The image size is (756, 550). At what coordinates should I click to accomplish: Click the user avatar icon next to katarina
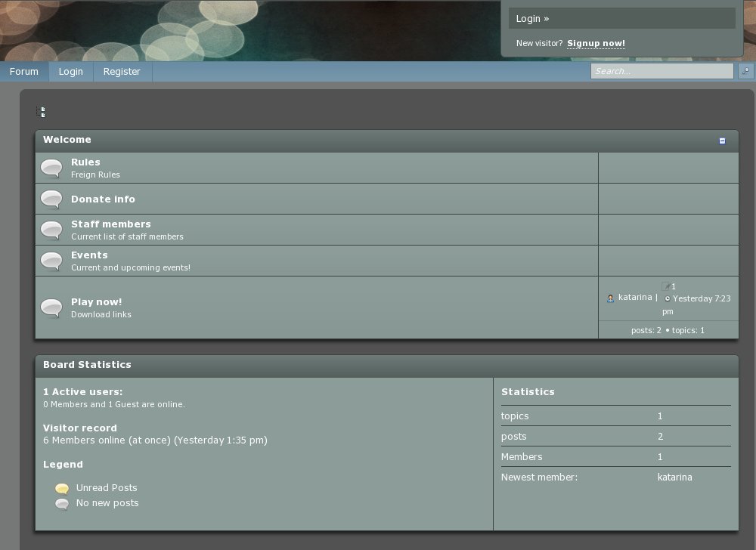pyautogui.click(x=611, y=298)
